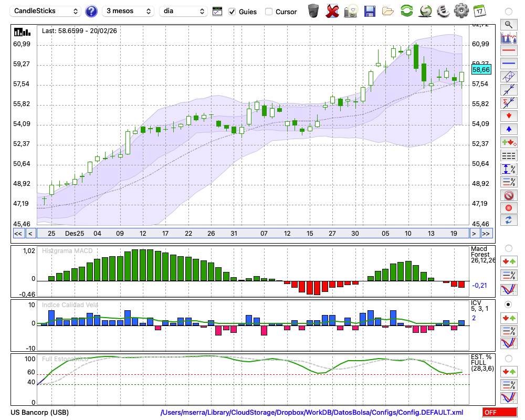This screenshot has width=525, height=420.
Task: Enable the Cursor checkbox
Action: pos(269,12)
